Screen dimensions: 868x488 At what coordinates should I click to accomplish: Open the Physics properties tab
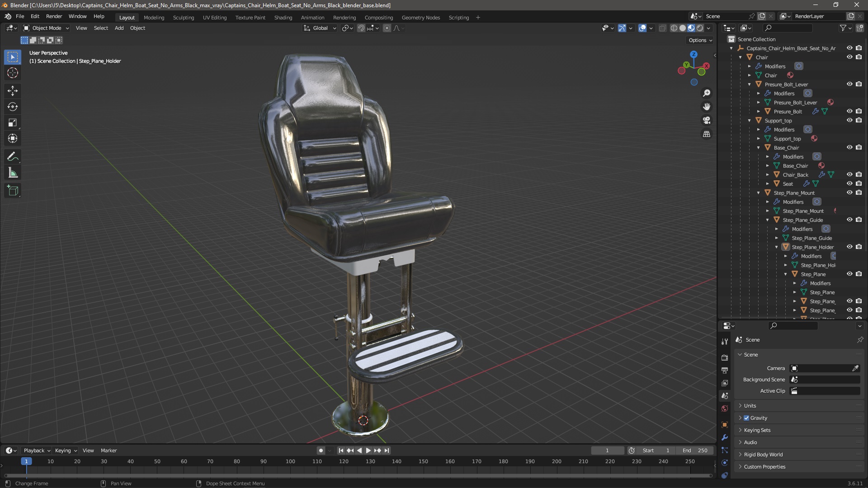point(725,463)
